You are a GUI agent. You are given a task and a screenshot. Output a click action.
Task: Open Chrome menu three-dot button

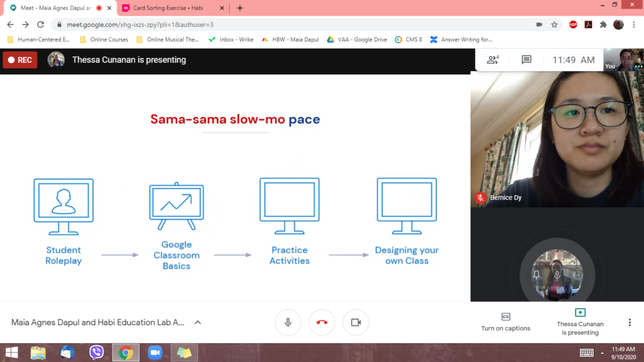[634, 24]
